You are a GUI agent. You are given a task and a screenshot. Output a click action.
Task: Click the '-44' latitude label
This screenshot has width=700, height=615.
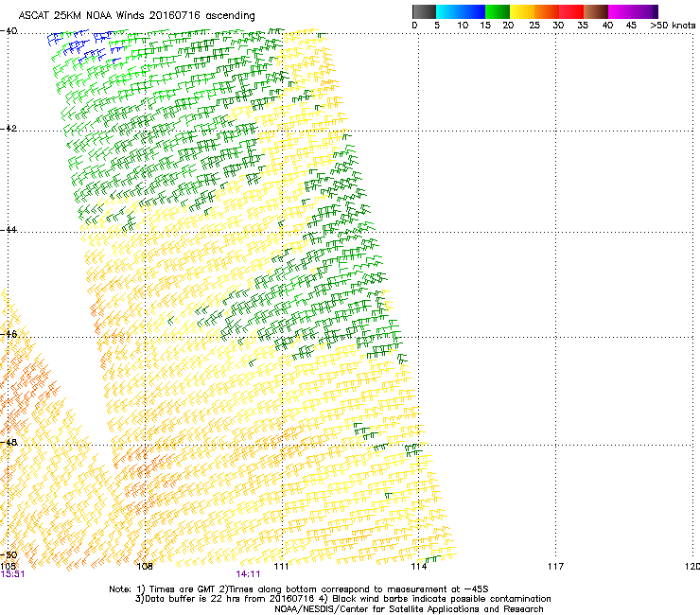tap(9, 230)
